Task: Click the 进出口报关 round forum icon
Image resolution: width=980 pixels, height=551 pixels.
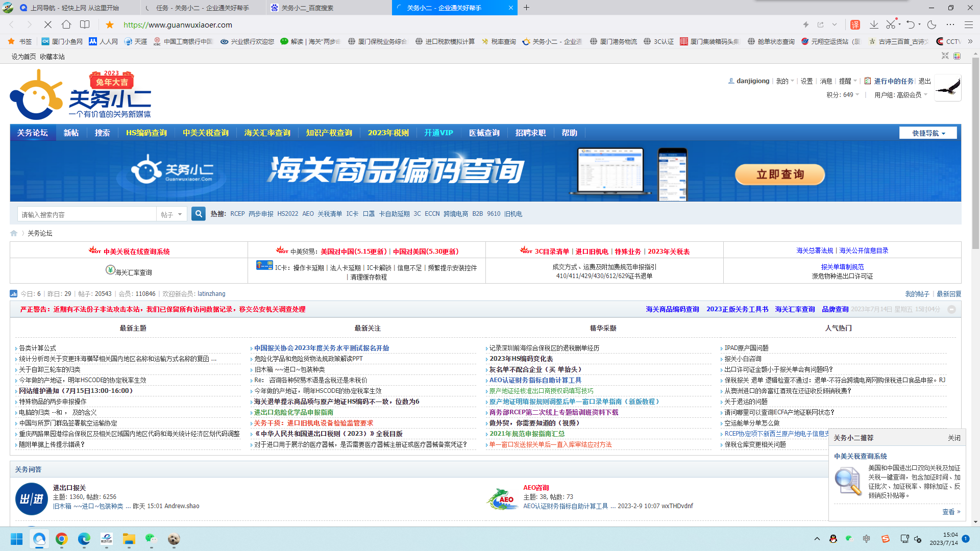Action: pyautogui.click(x=32, y=498)
